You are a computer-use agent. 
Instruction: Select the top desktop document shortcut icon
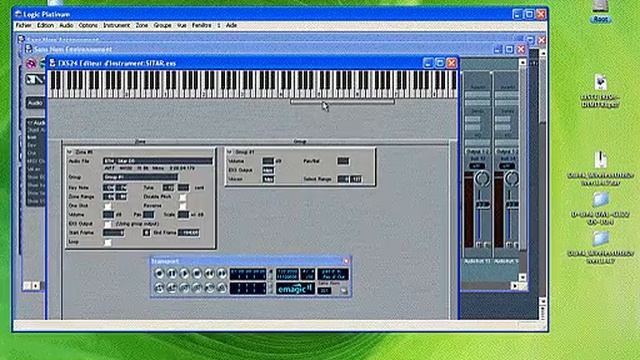(x=600, y=82)
